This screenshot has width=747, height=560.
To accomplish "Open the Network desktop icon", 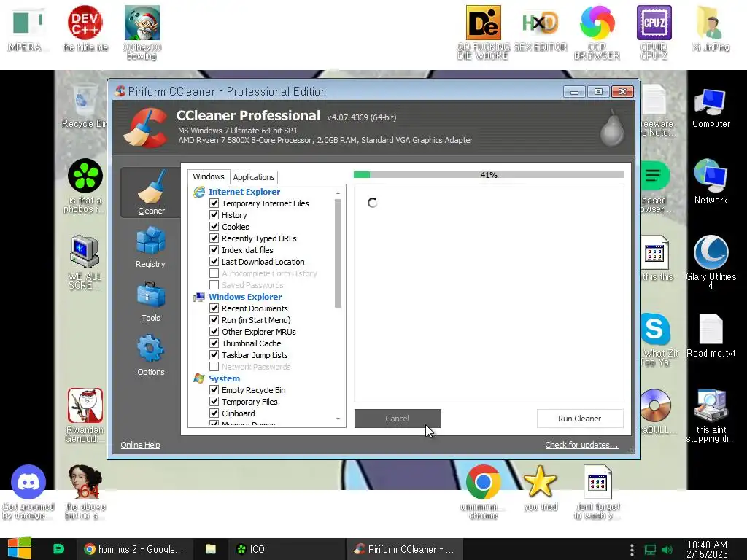I will (711, 182).
